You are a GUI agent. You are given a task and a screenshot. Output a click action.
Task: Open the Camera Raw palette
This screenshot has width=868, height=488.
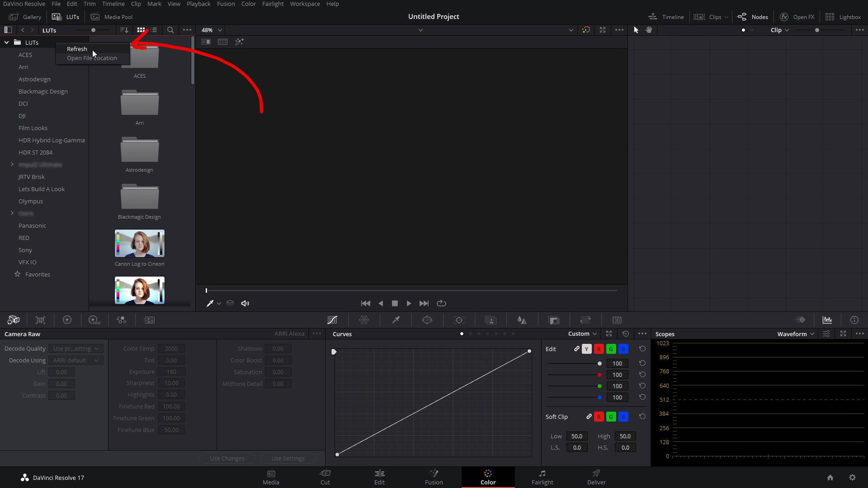coord(14,320)
